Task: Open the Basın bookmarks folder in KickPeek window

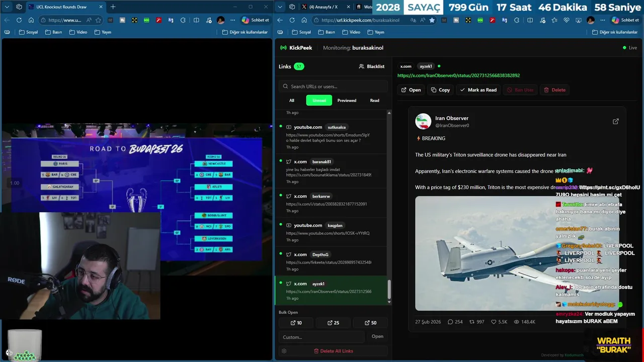Action: click(326, 32)
